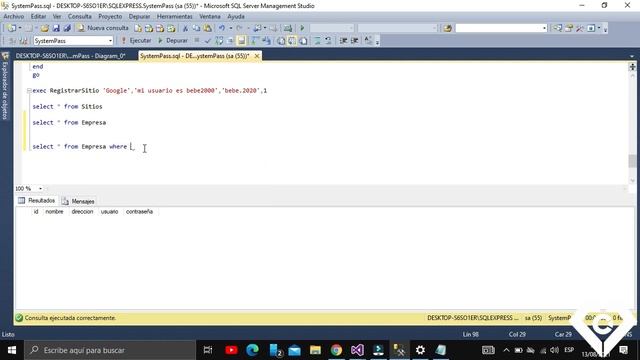Switch to the Mensajes tab
This screenshot has width=640, height=360.
coord(78,201)
